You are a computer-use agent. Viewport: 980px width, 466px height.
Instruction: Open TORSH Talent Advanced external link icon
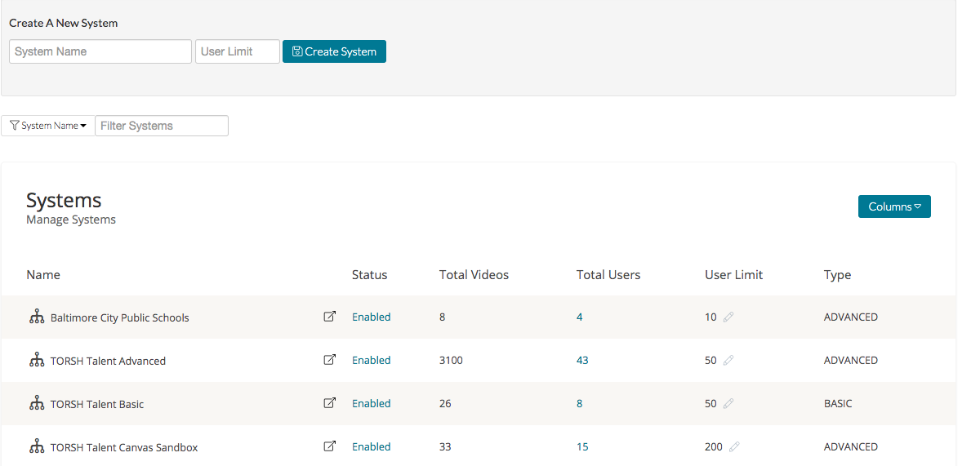click(x=329, y=360)
